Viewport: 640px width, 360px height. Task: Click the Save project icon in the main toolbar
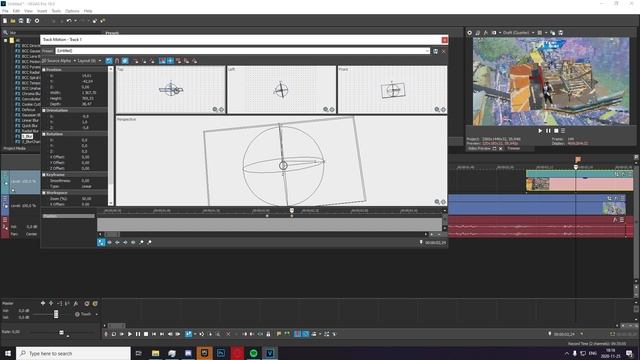pos(21,20)
